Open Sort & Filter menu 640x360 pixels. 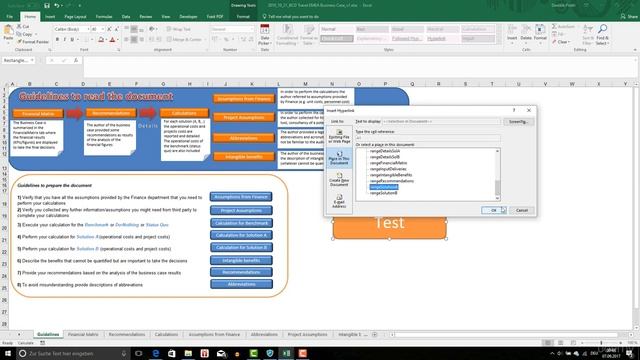(x=588, y=34)
